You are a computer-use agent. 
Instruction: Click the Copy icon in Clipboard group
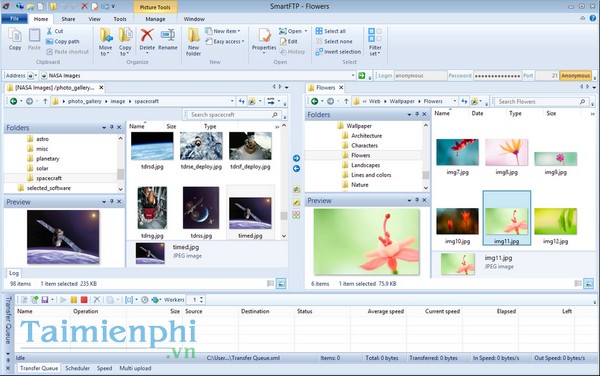(x=15, y=36)
